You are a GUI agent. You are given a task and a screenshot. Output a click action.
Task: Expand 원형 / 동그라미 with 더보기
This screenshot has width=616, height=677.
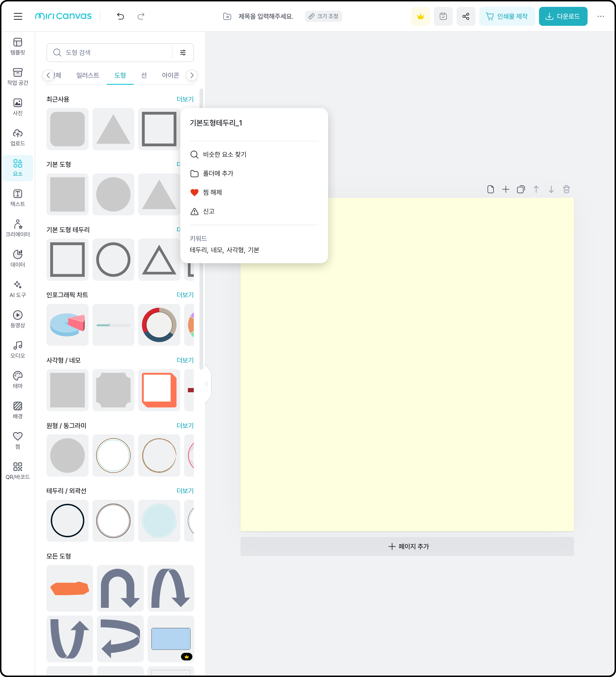(x=185, y=425)
